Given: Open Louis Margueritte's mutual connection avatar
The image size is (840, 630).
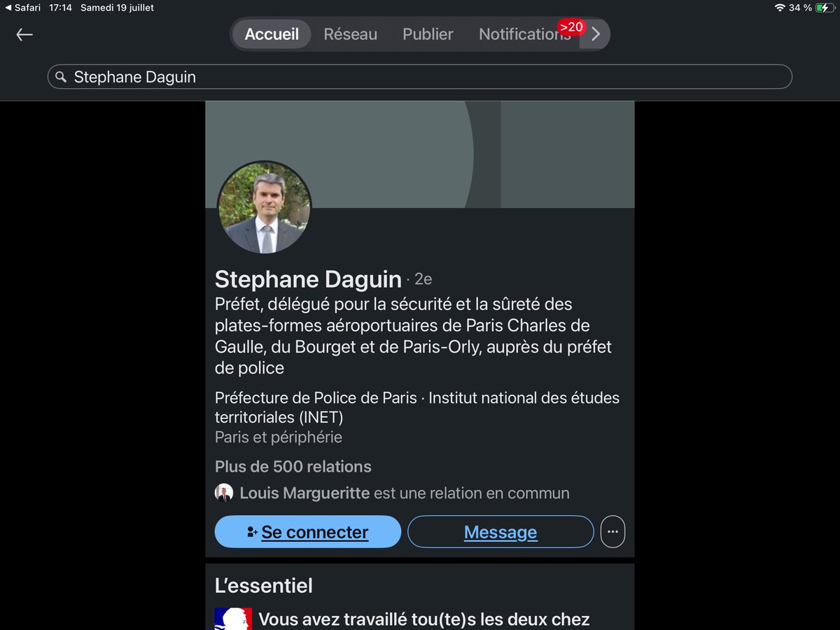Looking at the screenshot, I should click(224, 493).
